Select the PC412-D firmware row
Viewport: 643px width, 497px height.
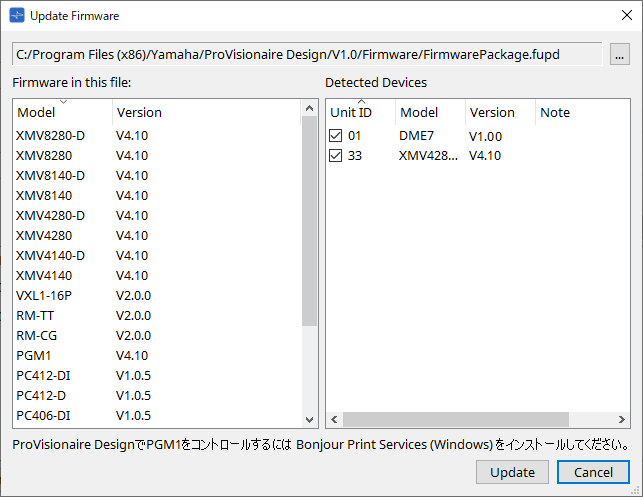tap(157, 395)
